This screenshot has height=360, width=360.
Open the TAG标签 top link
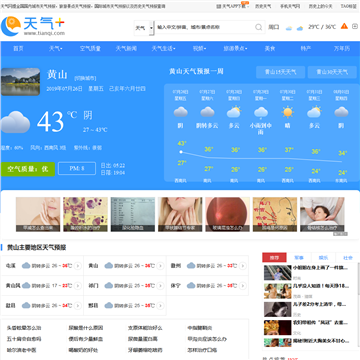click(348, 6)
